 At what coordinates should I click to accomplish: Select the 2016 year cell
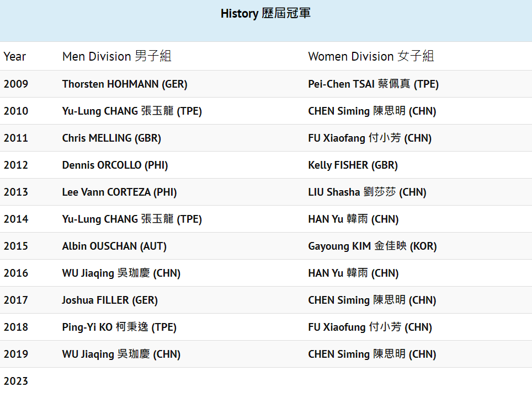(x=16, y=273)
